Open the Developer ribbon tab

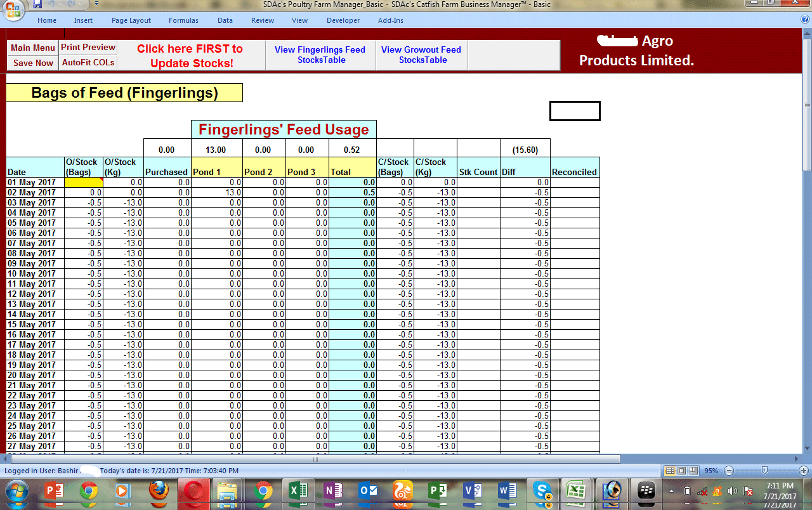(343, 20)
